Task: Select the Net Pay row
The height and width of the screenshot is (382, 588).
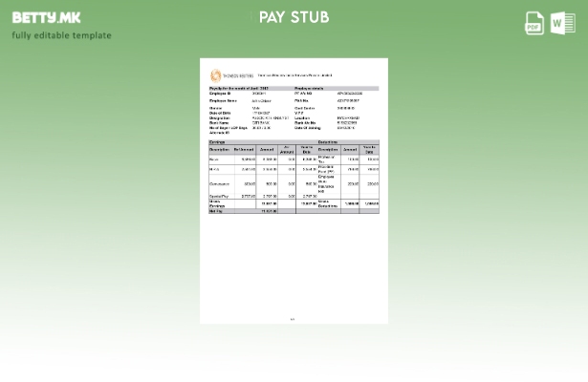Action: (x=216, y=211)
